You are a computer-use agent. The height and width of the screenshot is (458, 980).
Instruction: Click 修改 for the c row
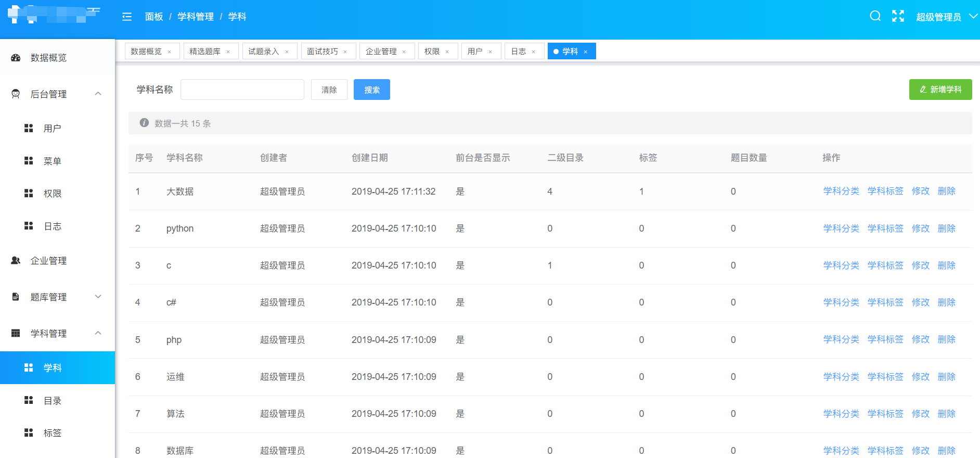tap(921, 265)
